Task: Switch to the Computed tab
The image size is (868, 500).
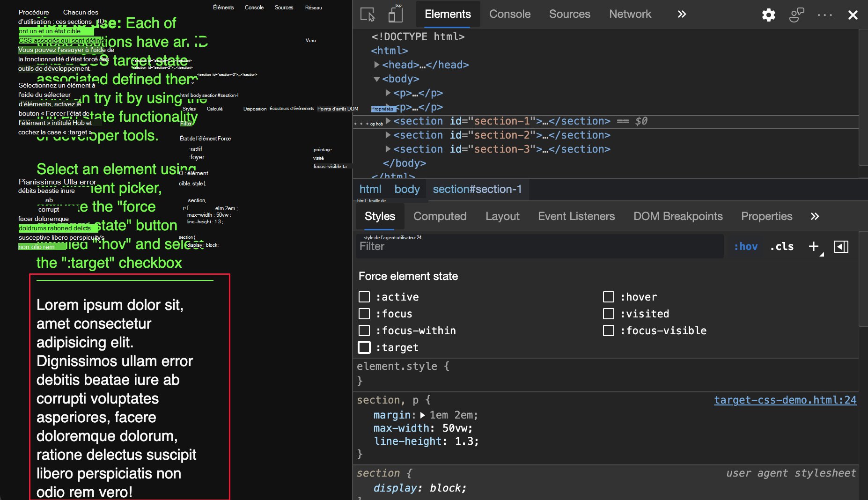Action: coord(440,216)
